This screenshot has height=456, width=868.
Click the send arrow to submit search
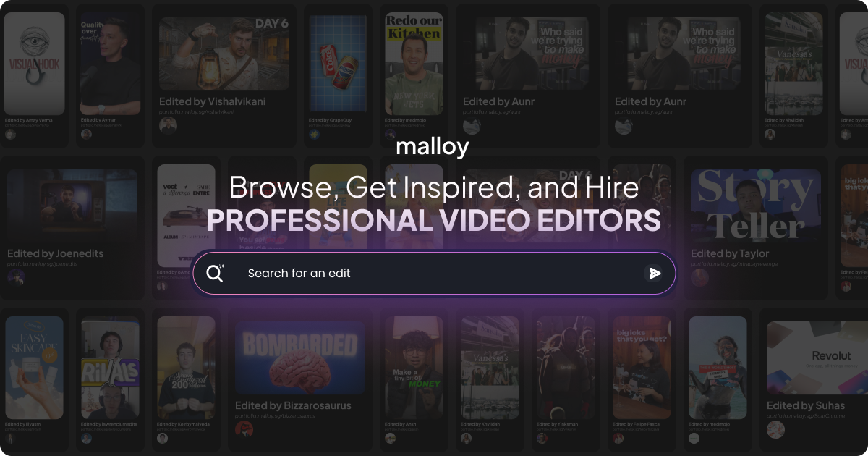tap(655, 273)
